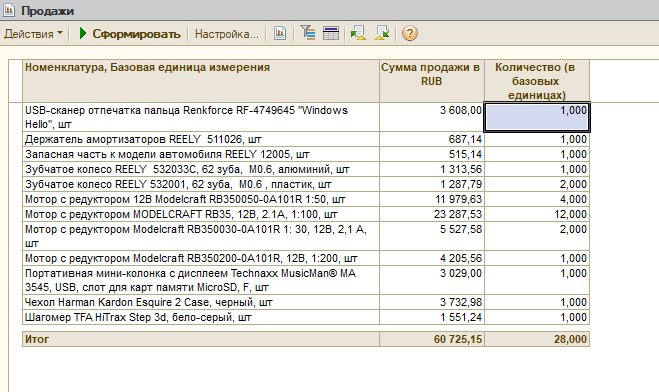Screen dimensions: 659x392
Task: Click the save settings icon with downward arrow
Action: (x=382, y=33)
